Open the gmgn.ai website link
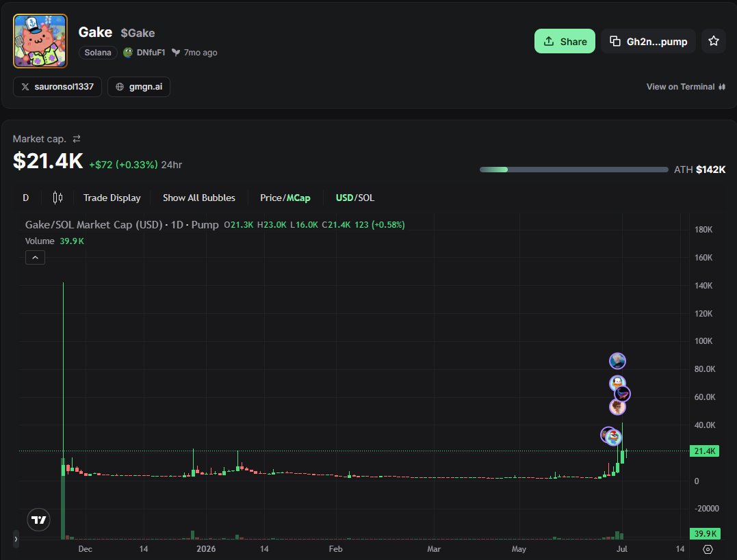737x560 pixels. tap(139, 87)
